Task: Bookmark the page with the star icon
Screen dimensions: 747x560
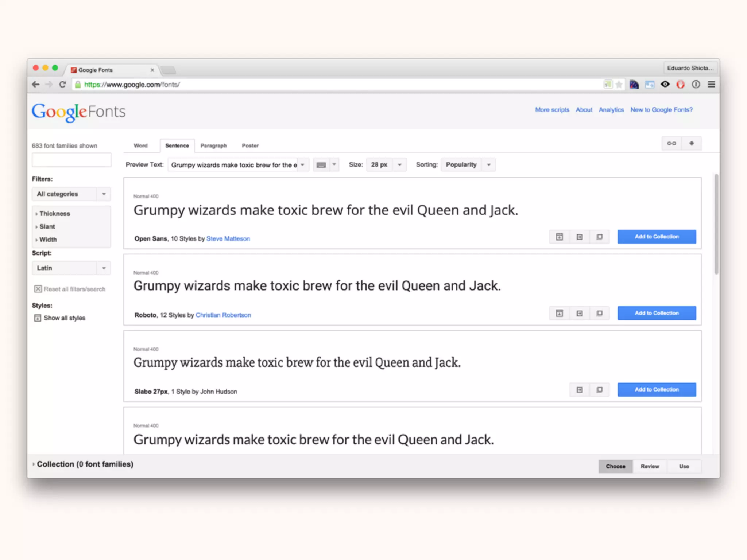Action: click(619, 85)
